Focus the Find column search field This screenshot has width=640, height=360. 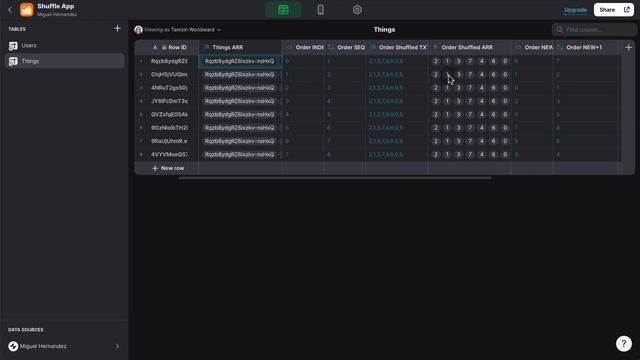pyautogui.click(x=594, y=30)
